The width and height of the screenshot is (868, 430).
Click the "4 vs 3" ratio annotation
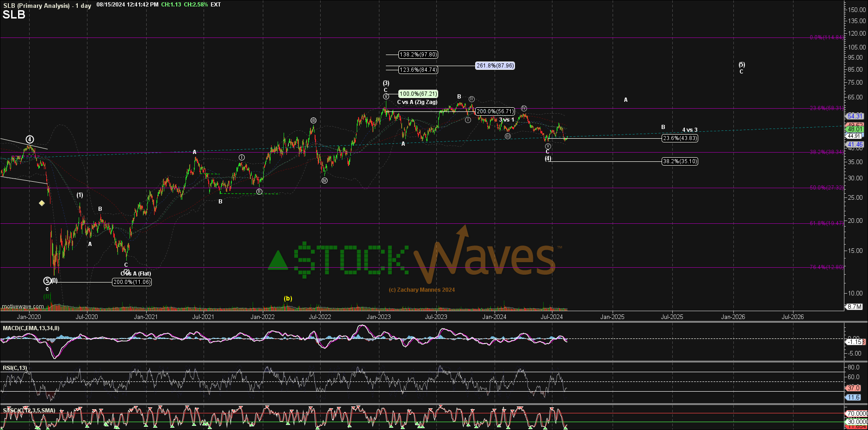(x=690, y=130)
